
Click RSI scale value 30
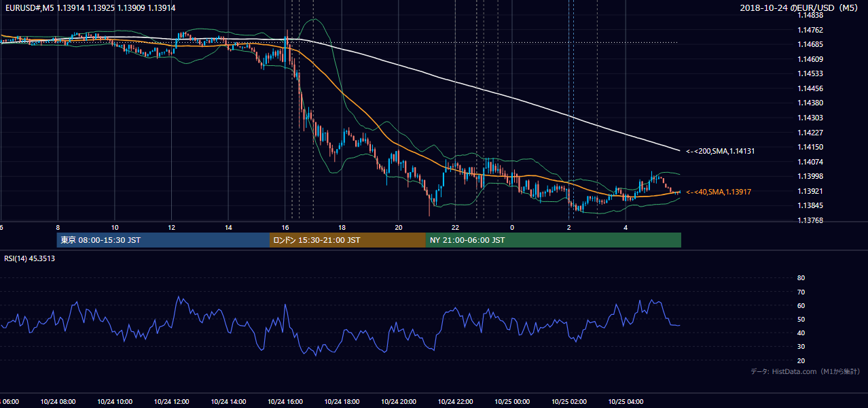(801, 346)
